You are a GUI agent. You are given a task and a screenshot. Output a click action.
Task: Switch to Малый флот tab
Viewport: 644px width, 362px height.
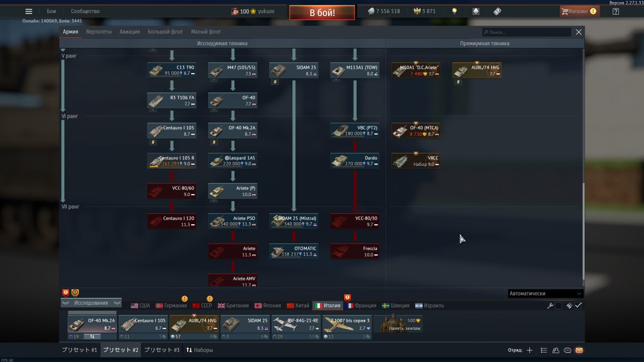(206, 32)
